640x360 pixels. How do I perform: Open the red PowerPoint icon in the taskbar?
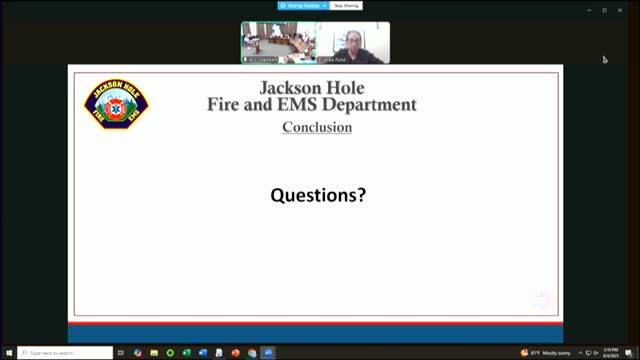click(236, 353)
